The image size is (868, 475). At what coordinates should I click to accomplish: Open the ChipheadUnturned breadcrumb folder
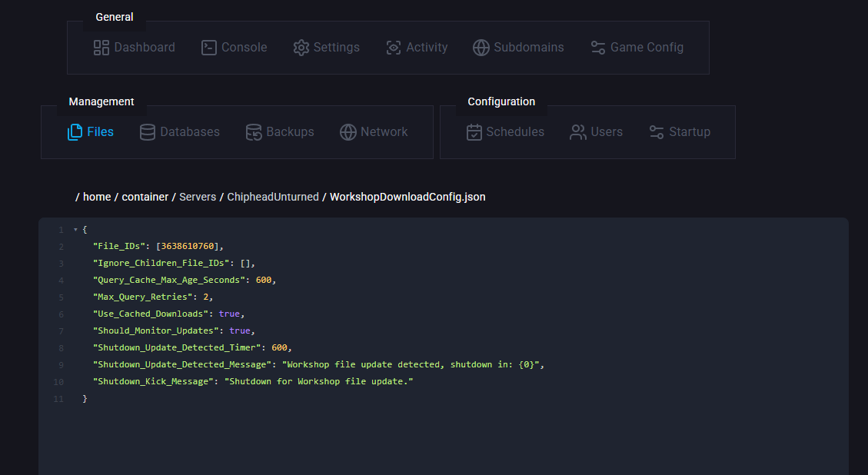(272, 197)
